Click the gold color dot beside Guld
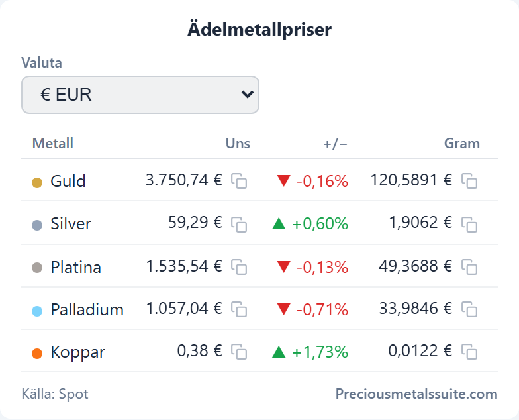The image size is (519, 420). (37, 183)
